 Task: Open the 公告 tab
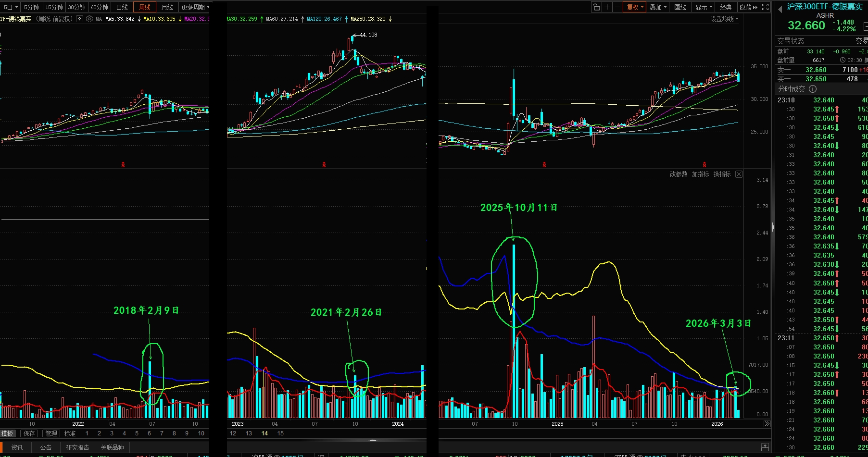pyautogui.click(x=46, y=447)
